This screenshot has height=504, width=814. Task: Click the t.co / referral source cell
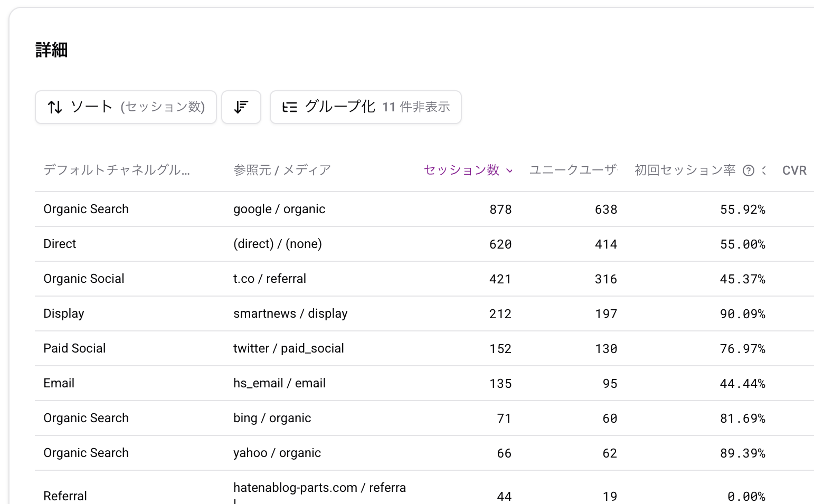270,279
